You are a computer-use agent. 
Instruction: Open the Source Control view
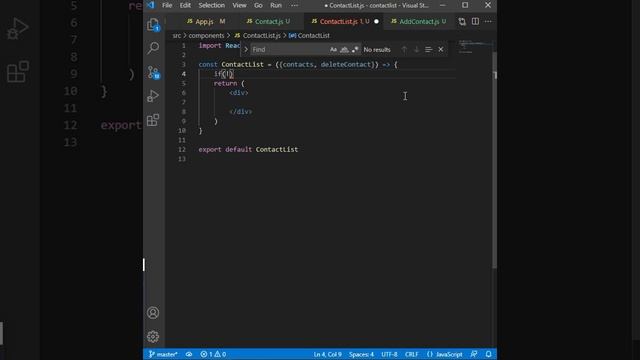tap(153, 72)
